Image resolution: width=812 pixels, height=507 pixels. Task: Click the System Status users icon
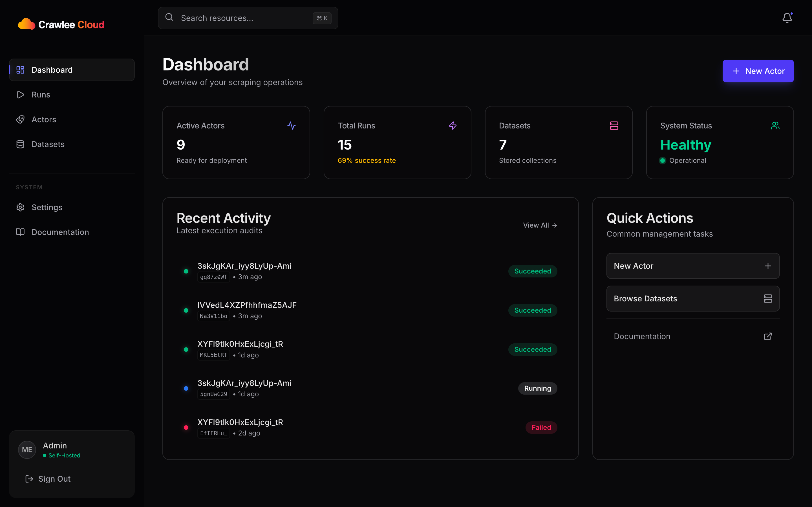tap(775, 126)
